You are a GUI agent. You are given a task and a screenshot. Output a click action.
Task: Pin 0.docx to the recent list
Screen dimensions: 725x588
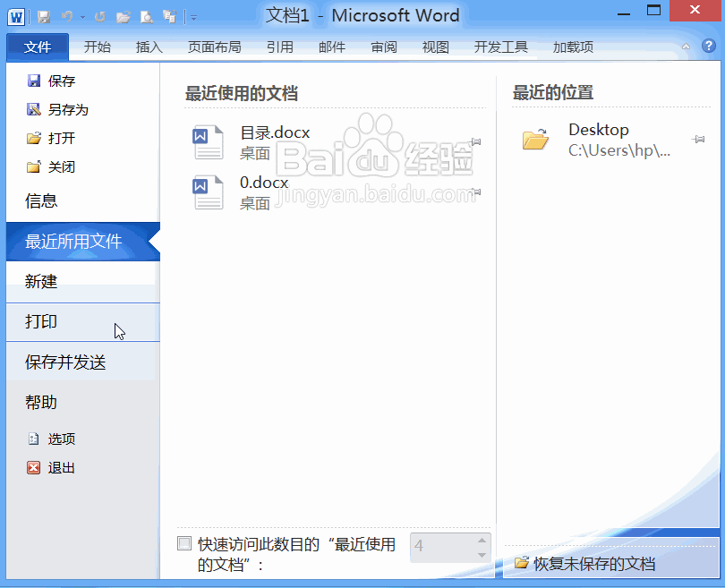[x=475, y=192]
